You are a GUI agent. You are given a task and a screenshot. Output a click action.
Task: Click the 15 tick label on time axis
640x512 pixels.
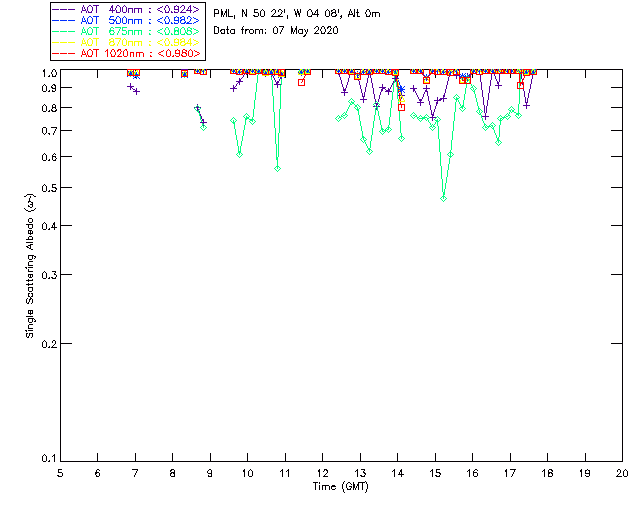pos(435,472)
